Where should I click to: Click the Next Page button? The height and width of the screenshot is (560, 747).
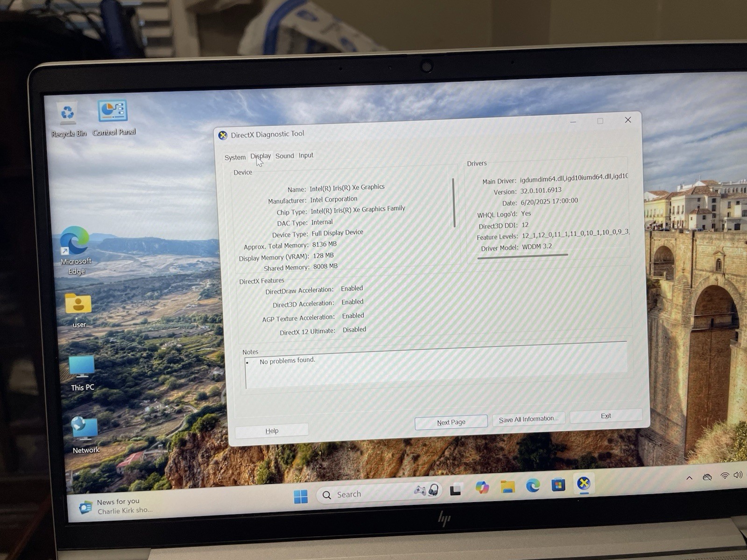point(451,422)
